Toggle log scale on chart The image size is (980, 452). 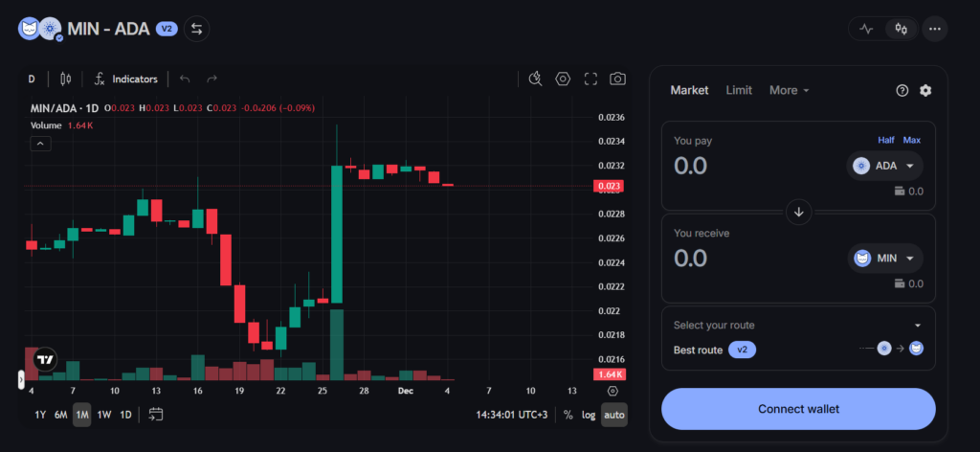point(589,415)
